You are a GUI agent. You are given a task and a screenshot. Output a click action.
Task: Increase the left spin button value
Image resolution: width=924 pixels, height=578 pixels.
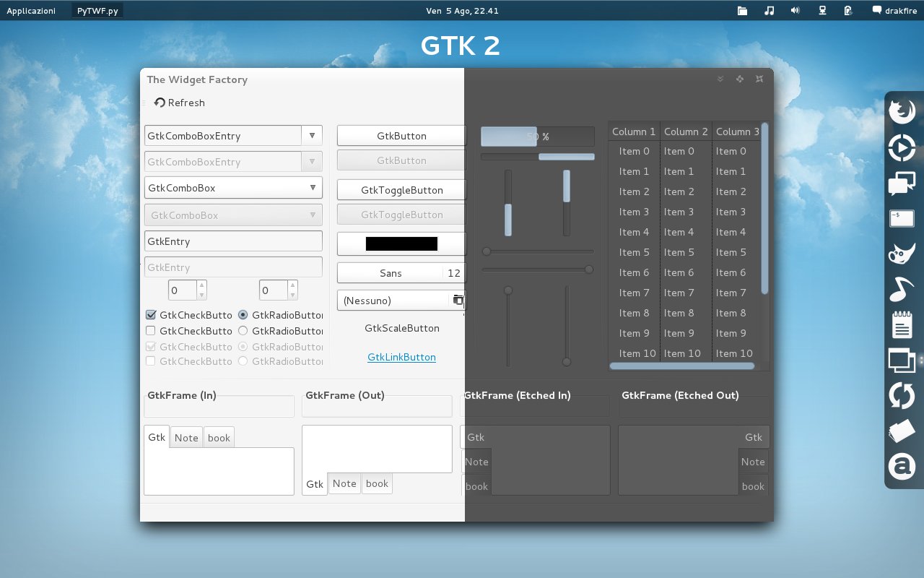pos(201,285)
